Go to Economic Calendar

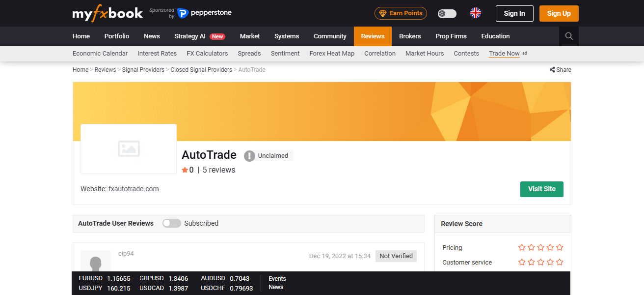[100, 54]
